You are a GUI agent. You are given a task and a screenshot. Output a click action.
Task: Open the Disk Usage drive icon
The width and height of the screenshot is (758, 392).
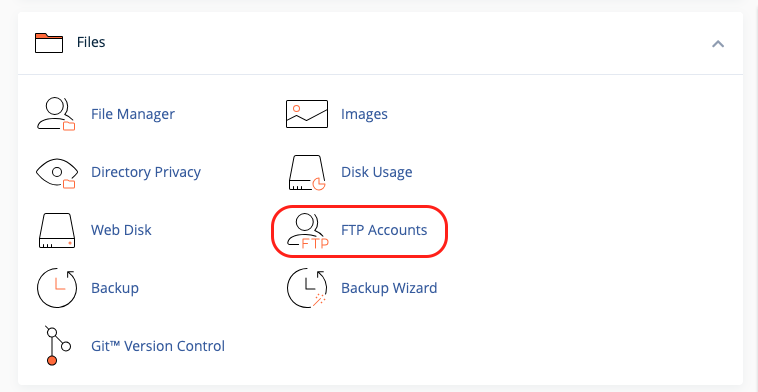tap(307, 173)
